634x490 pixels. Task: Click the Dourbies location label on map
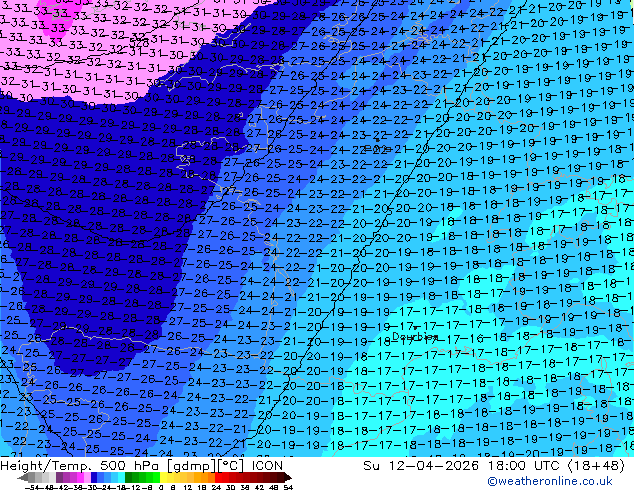(x=415, y=336)
